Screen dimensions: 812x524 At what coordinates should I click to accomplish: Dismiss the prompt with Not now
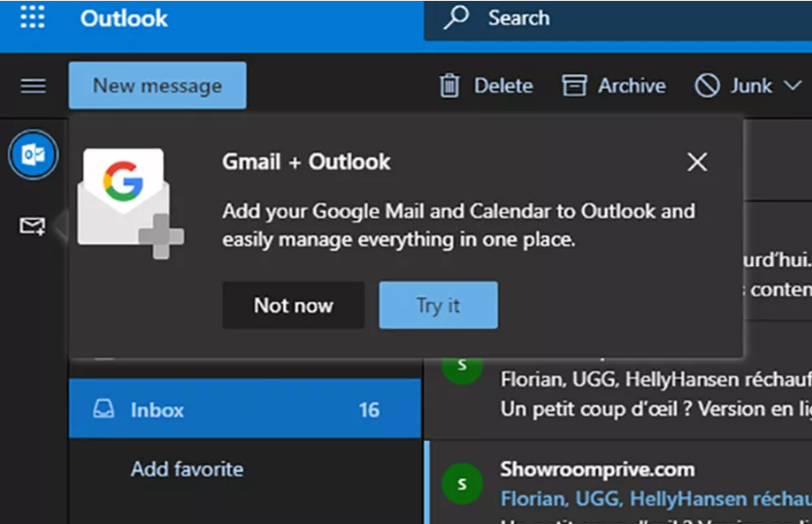tap(294, 305)
